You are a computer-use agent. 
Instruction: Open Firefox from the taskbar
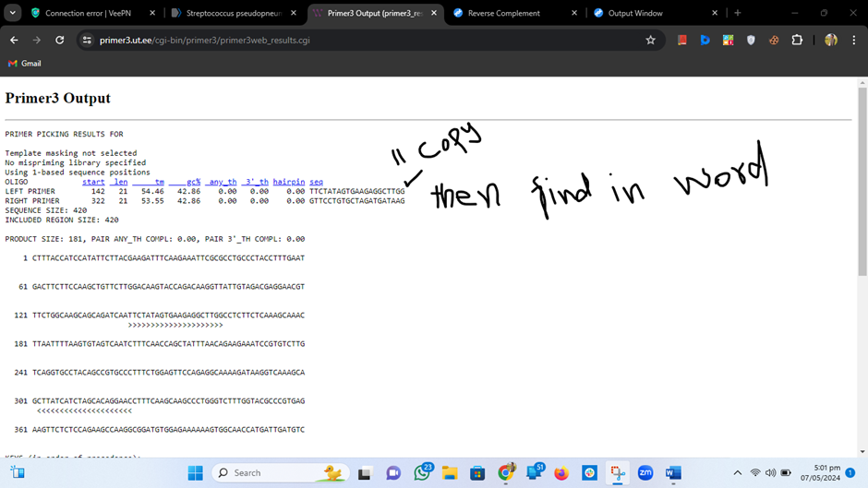pos(561,473)
